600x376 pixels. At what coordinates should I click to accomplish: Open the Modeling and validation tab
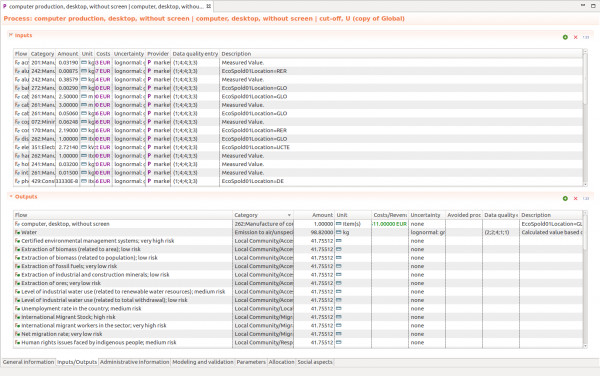pos(202,362)
